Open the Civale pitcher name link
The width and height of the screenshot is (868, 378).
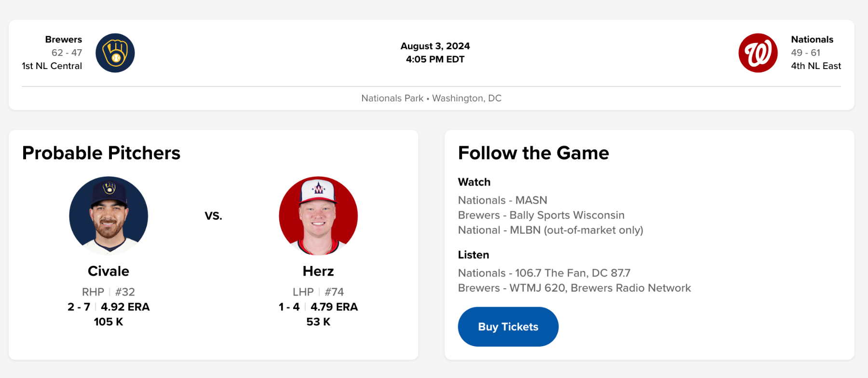click(x=108, y=271)
